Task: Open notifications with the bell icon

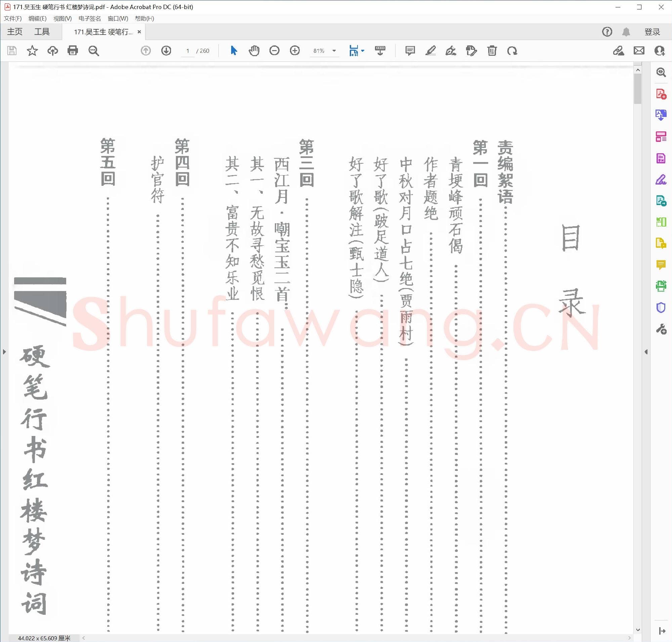Action: point(627,32)
